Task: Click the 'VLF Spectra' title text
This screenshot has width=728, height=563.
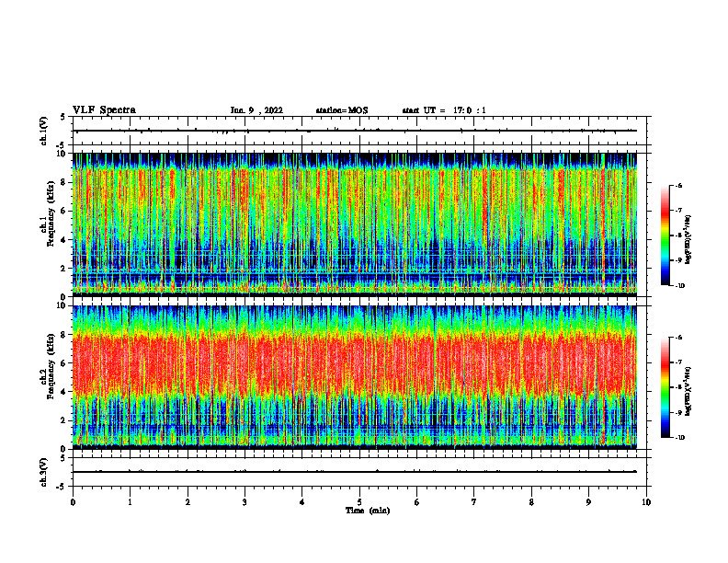Action: tap(104, 110)
